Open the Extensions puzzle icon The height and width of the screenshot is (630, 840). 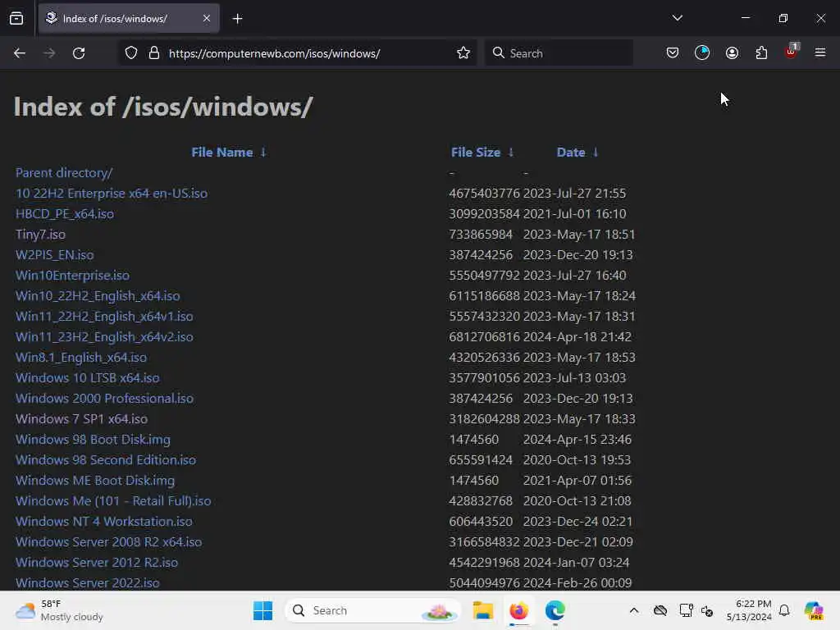[x=761, y=52]
